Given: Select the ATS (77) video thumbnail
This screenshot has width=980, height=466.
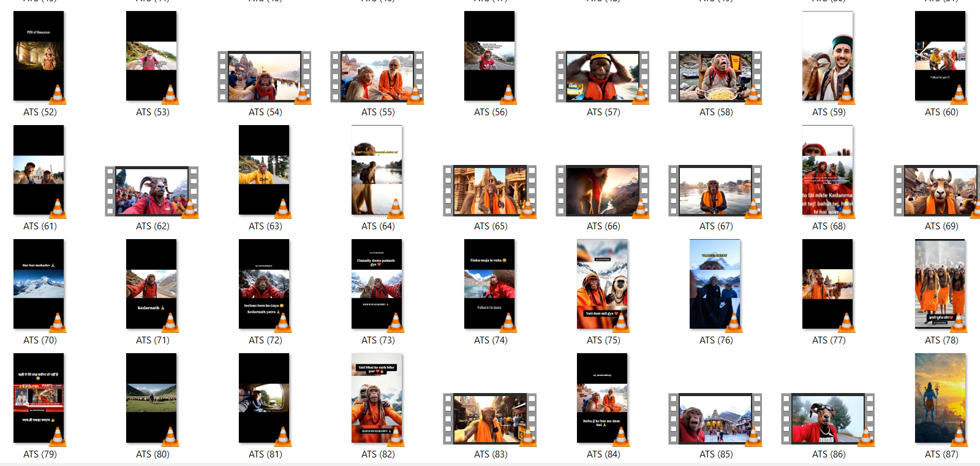Looking at the screenshot, I should 827,284.
